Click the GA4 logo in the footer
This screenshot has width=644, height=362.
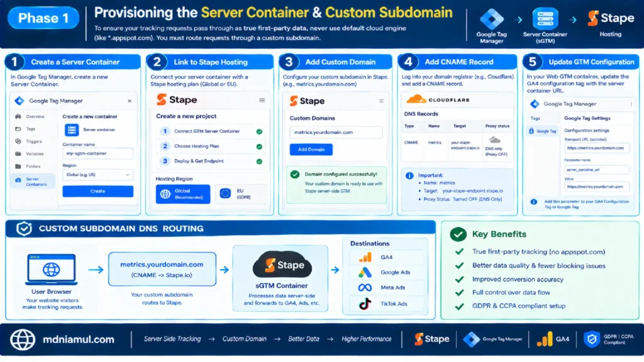(x=553, y=339)
